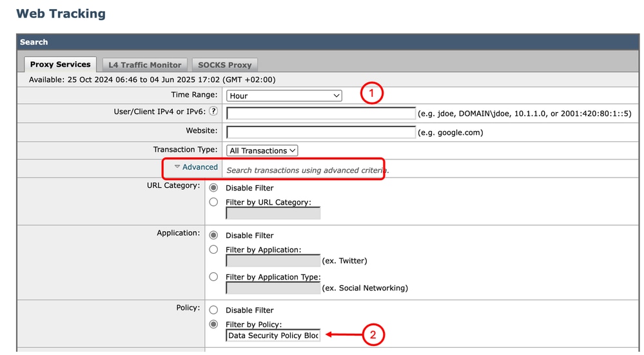The image size is (644, 355).
Task: Switch to the L4 Traffic Monitor tab
Action: coord(144,65)
